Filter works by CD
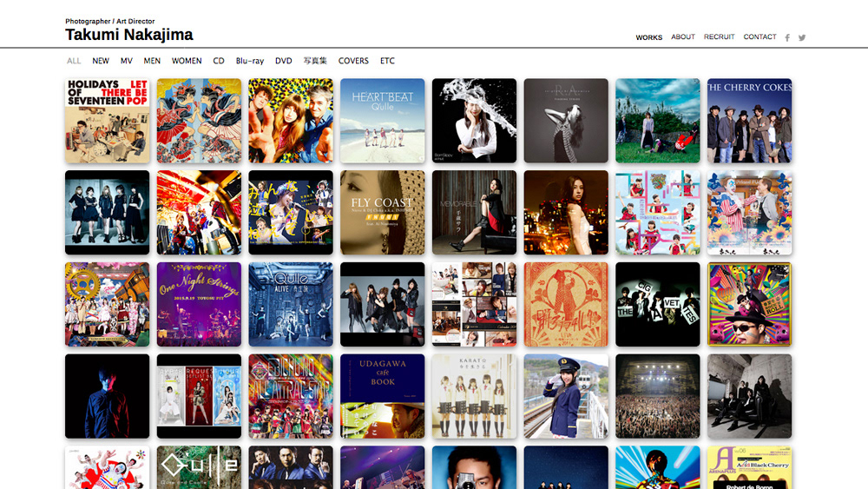The width and height of the screenshot is (868, 489). pos(219,61)
